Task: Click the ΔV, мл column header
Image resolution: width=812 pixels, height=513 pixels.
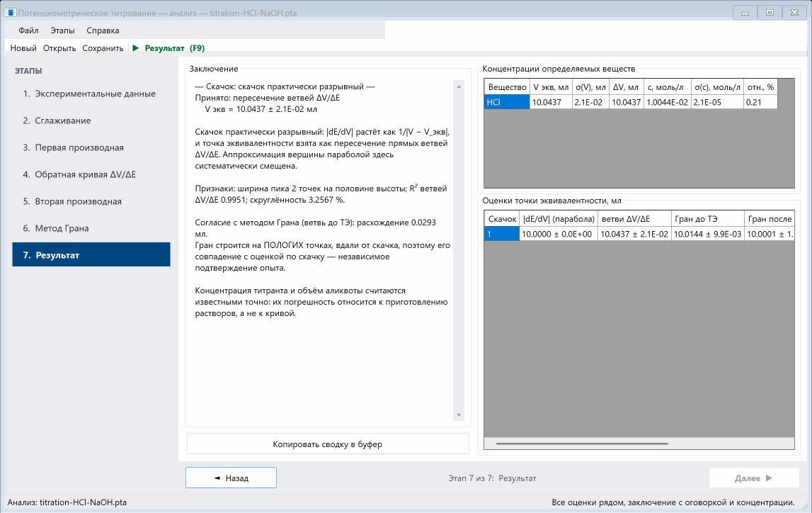Action: [x=627, y=87]
